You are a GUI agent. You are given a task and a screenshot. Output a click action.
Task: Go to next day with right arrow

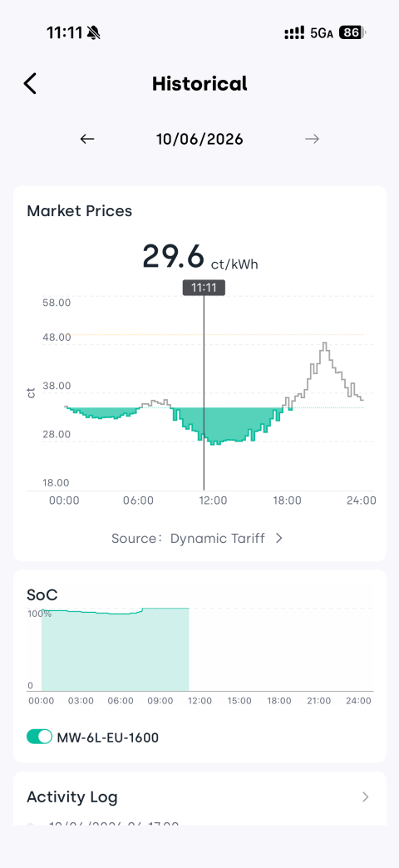tap(312, 139)
